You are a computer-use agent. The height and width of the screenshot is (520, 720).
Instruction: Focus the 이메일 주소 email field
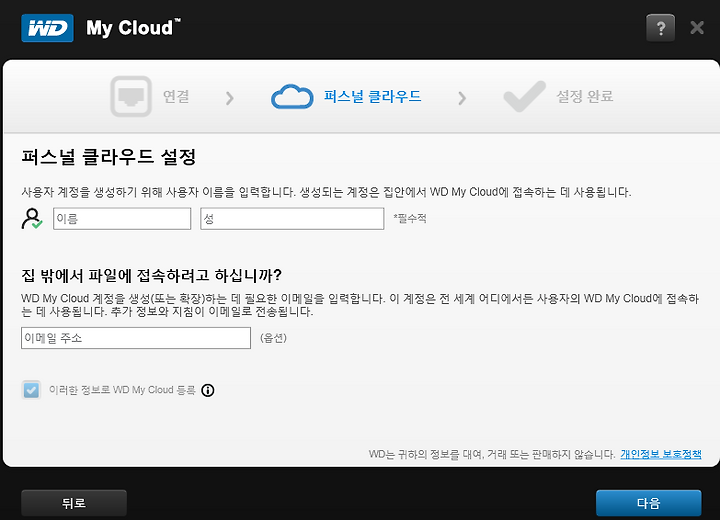coord(136,338)
